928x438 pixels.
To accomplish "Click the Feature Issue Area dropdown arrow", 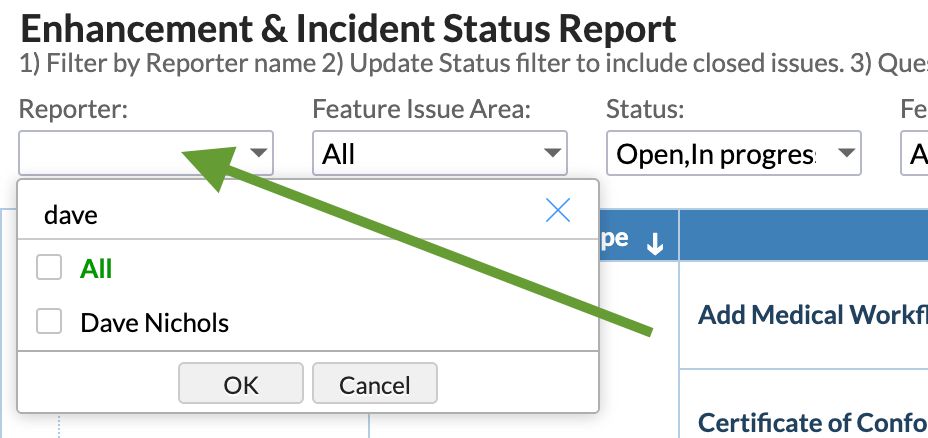I will [552, 154].
